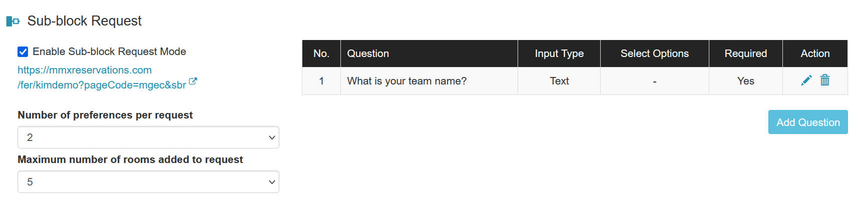Open Number of preferences per request dropdown
Screen dimensions: 868x200
click(148, 137)
